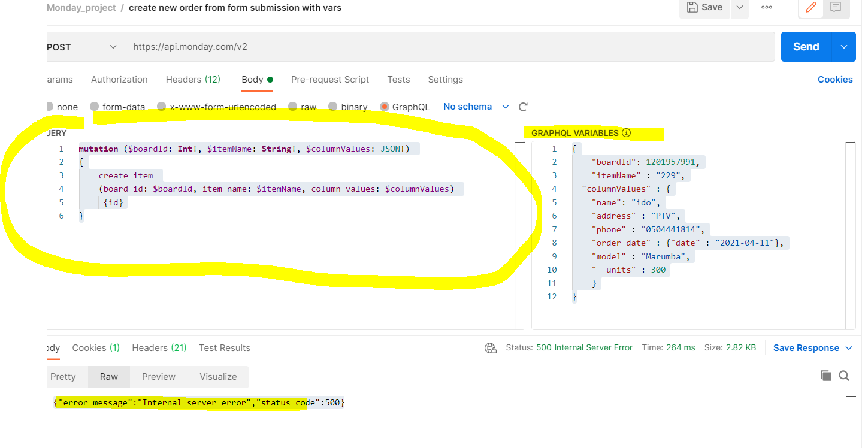Open the Authorization tab

coord(119,80)
